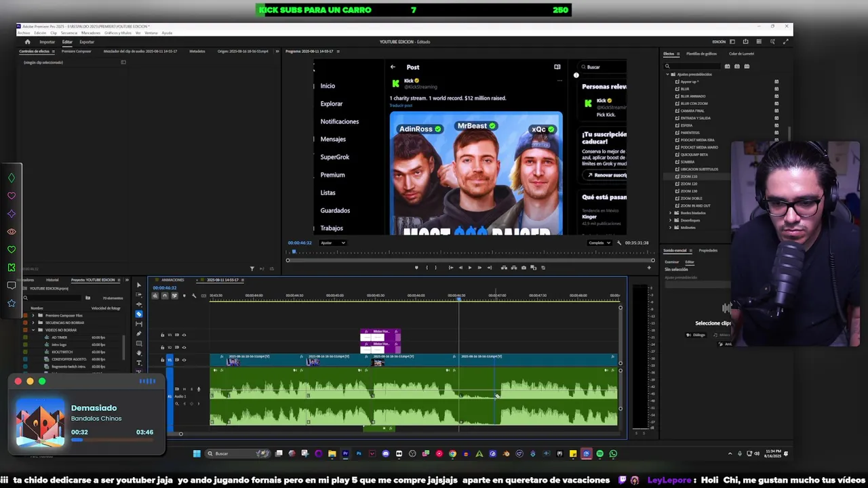868x488 pixels.
Task: Step forward one frame in program monitor
Action: (x=479, y=268)
